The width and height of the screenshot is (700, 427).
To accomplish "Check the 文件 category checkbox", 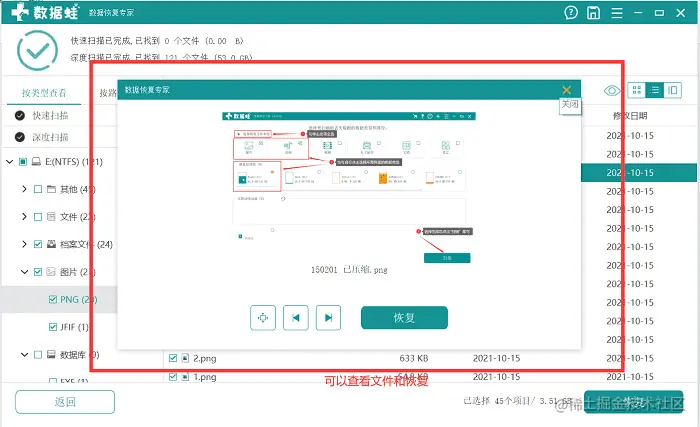I will click(38, 217).
